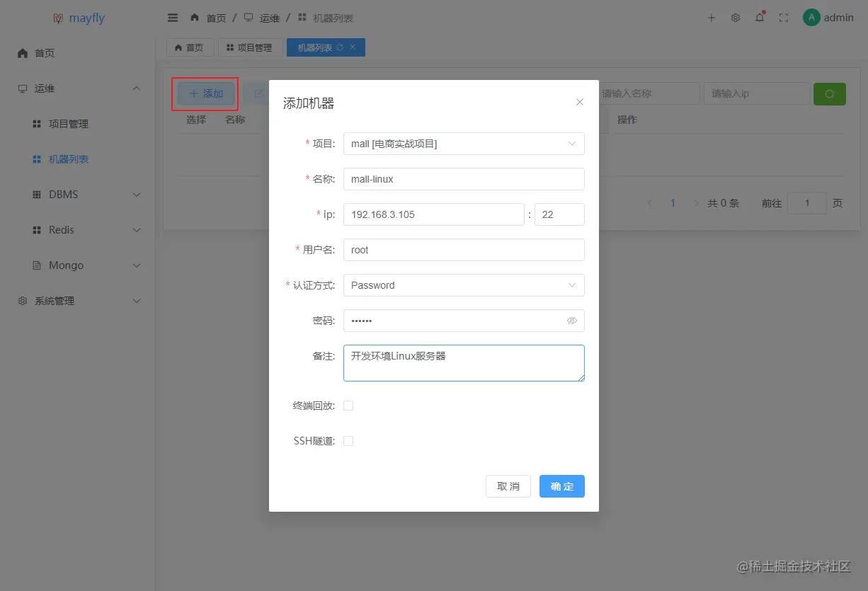Focus the 用户名 field containing root
This screenshot has height=591, width=868.
[x=464, y=250]
